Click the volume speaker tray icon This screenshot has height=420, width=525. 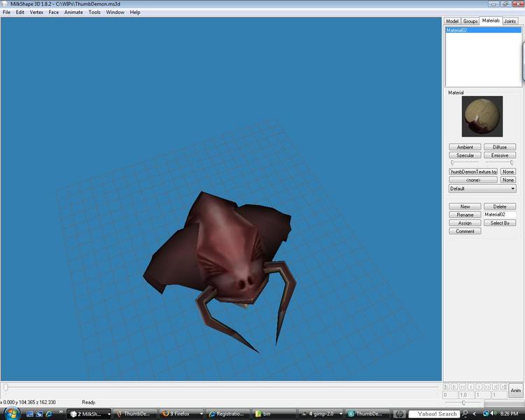pyautogui.click(x=493, y=414)
